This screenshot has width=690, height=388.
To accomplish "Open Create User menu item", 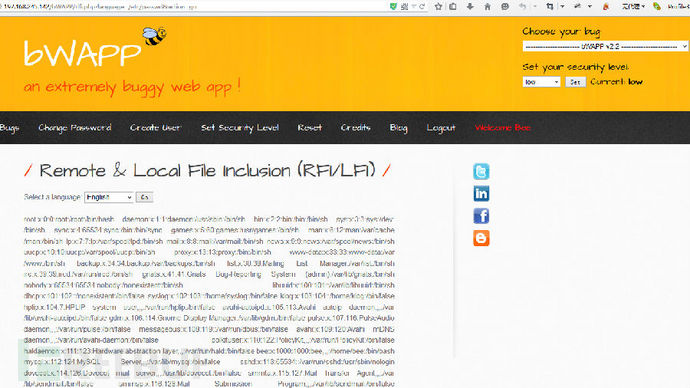I will point(155,128).
